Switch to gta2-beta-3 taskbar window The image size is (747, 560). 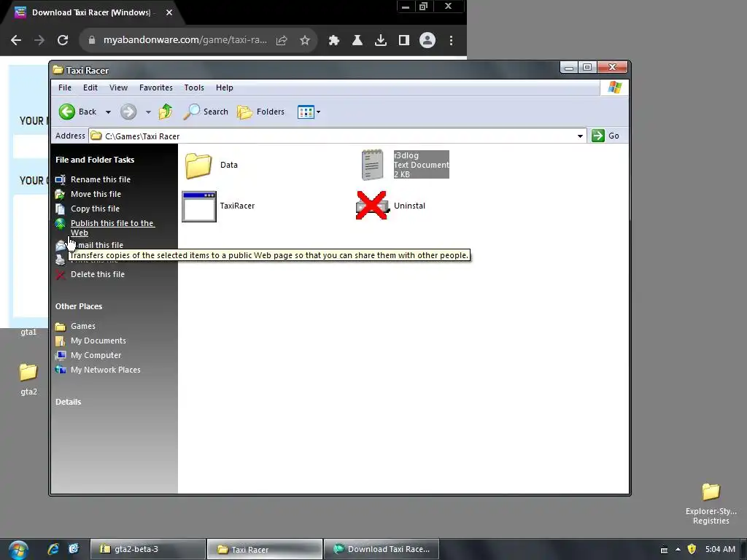[148, 549]
